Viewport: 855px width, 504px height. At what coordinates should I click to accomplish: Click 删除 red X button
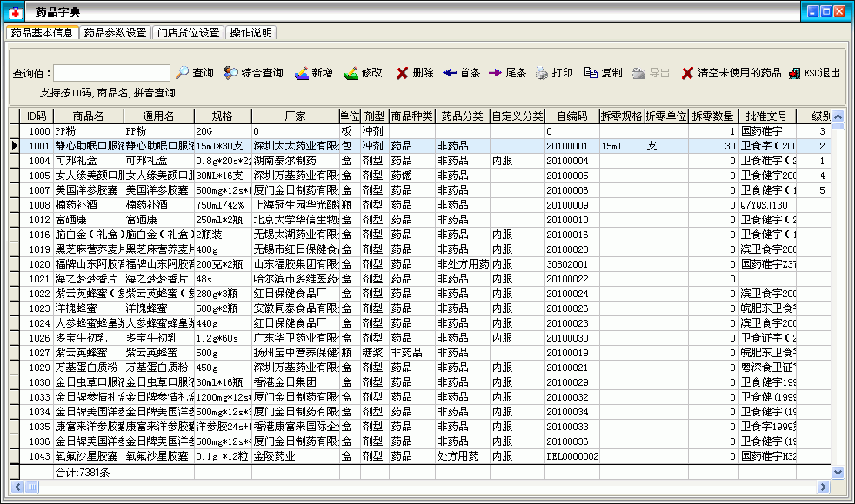click(414, 73)
